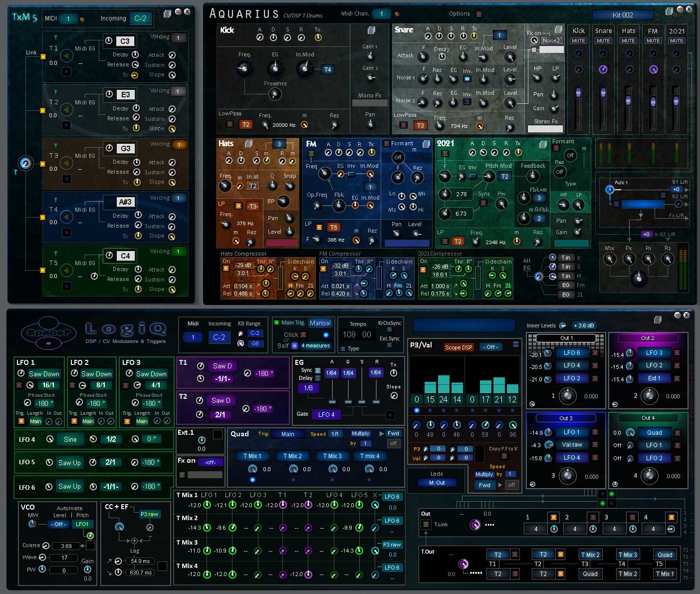Open Out 1 LFO 6 source selector
This screenshot has height=594, width=700.
(x=572, y=352)
